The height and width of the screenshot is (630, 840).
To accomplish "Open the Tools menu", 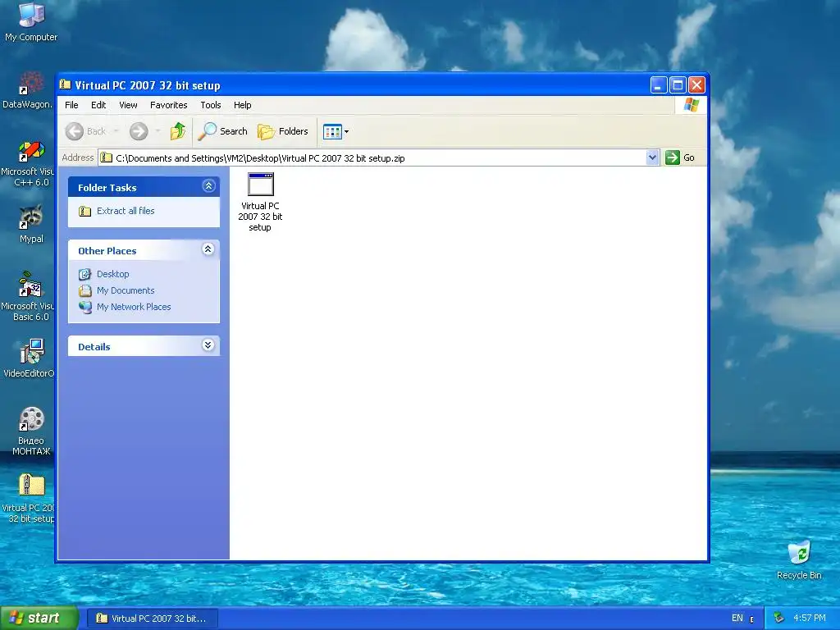I will click(211, 105).
